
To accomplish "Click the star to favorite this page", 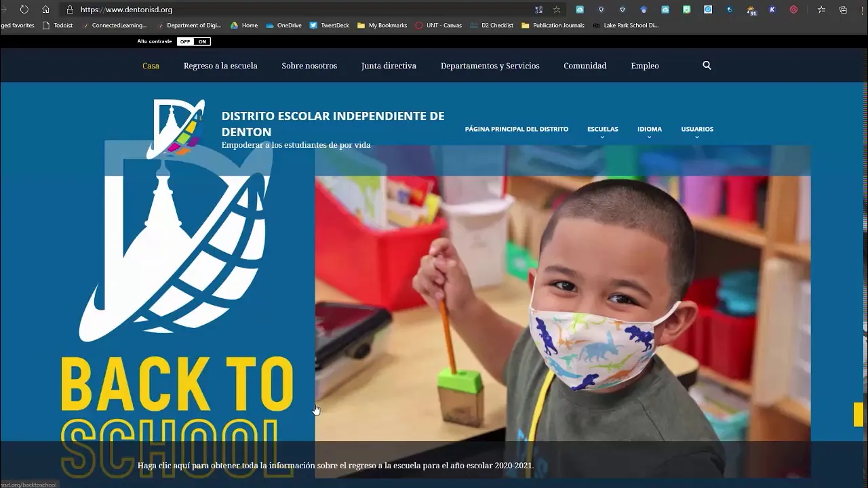I will (x=557, y=9).
